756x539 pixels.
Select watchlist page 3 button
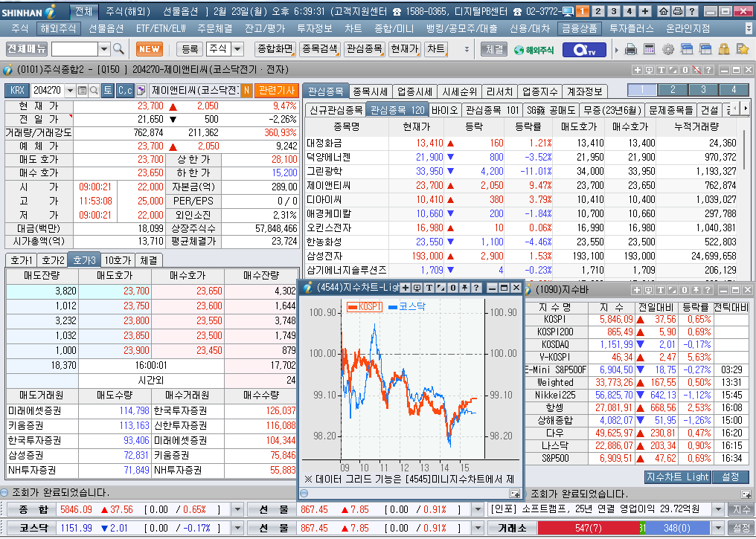click(x=703, y=90)
